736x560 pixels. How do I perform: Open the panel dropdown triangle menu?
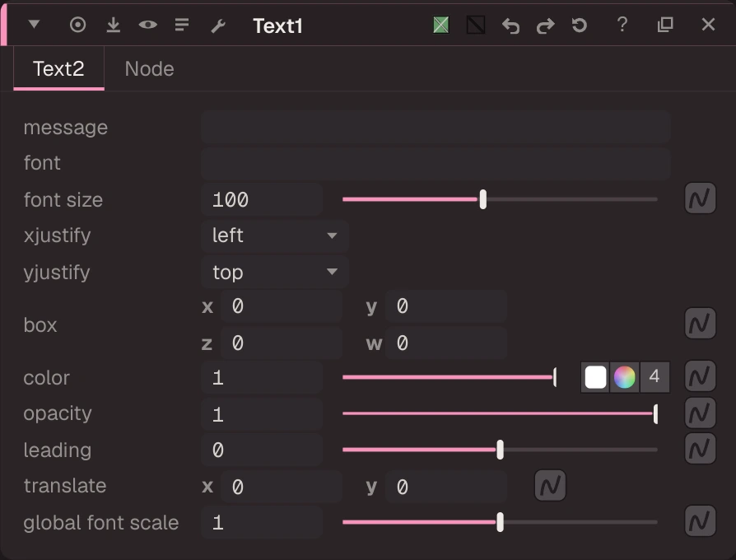tap(34, 24)
